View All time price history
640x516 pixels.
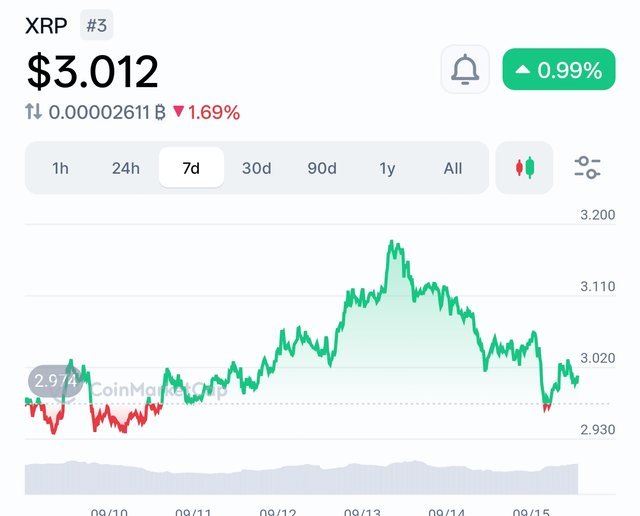(453, 168)
